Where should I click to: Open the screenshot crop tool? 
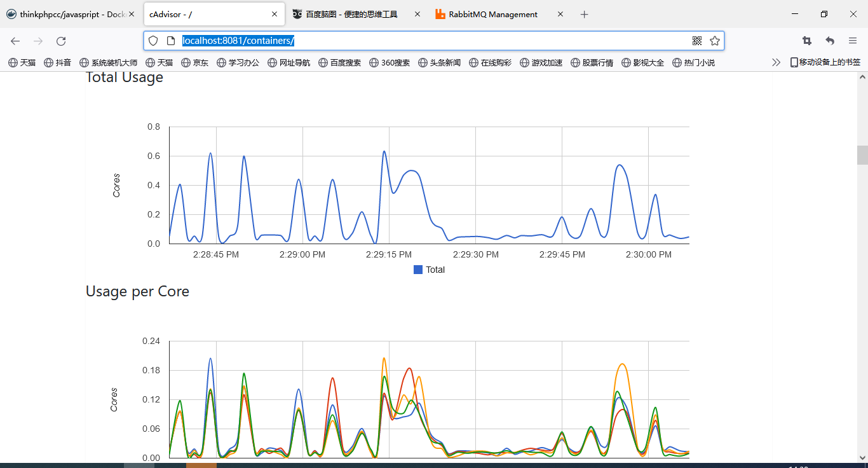click(x=807, y=41)
